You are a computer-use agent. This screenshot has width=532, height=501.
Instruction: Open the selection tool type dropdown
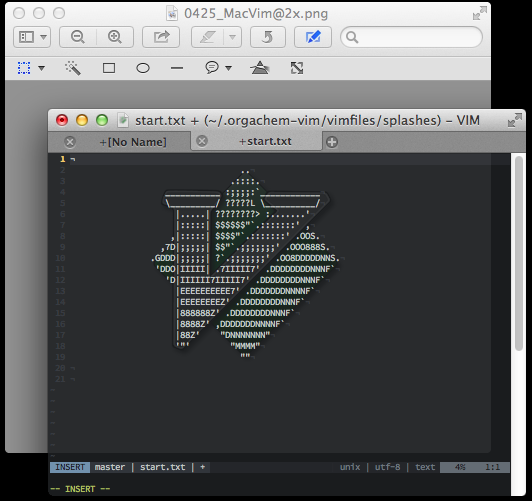point(42,68)
